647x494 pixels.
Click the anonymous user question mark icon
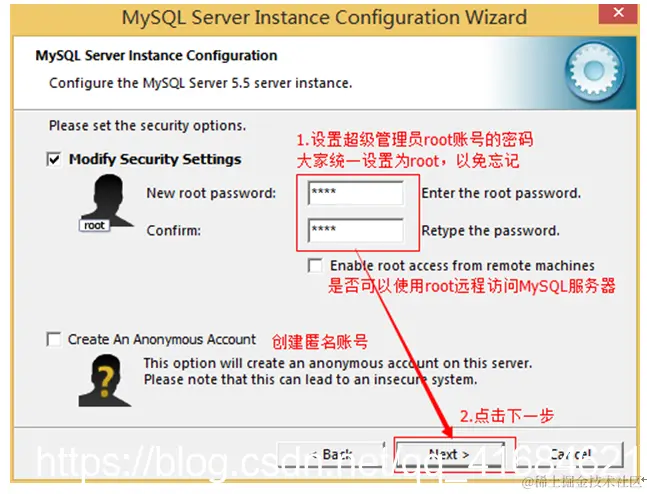(105, 381)
